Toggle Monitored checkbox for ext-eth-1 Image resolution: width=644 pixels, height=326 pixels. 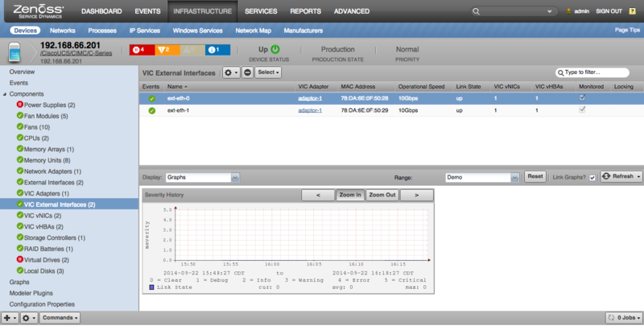coord(582,109)
